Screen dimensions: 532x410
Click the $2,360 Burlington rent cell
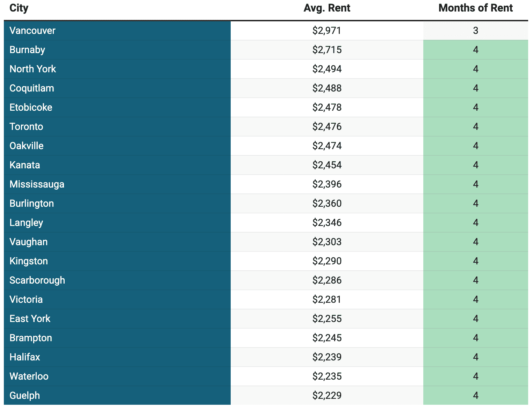pyautogui.click(x=327, y=204)
